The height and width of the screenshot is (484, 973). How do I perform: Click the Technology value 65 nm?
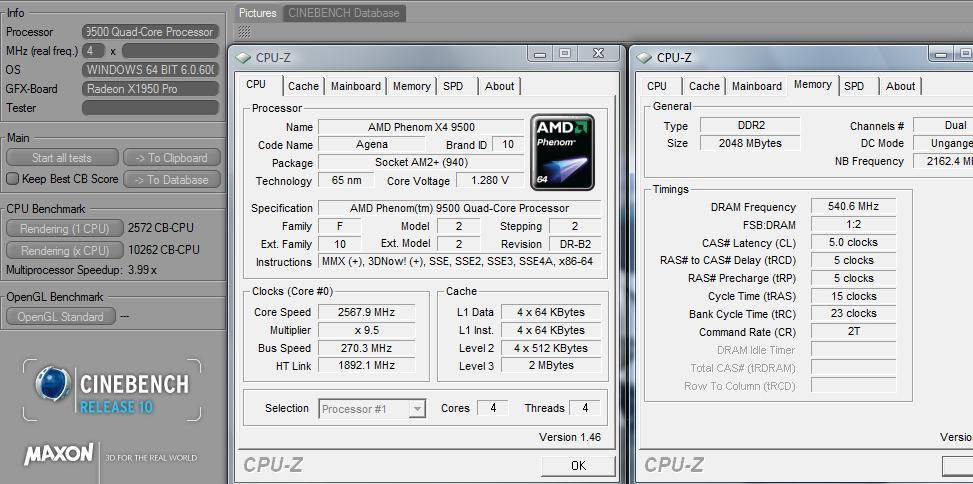(346, 181)
